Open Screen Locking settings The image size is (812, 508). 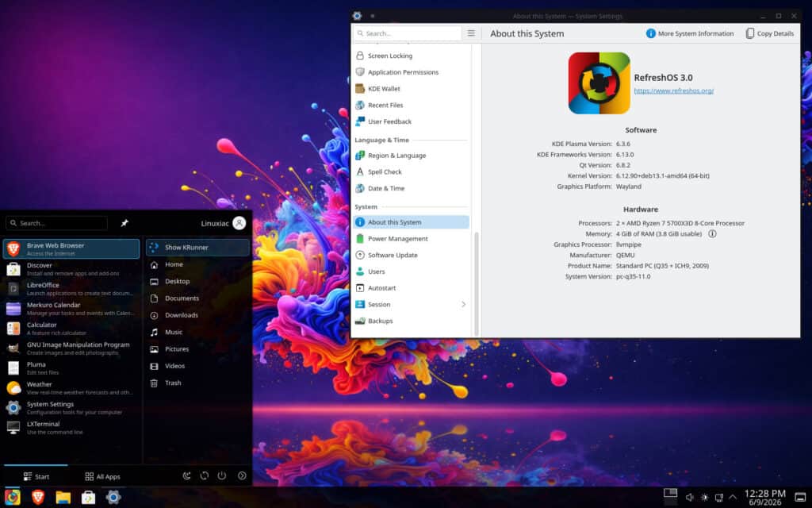[412, 56]
